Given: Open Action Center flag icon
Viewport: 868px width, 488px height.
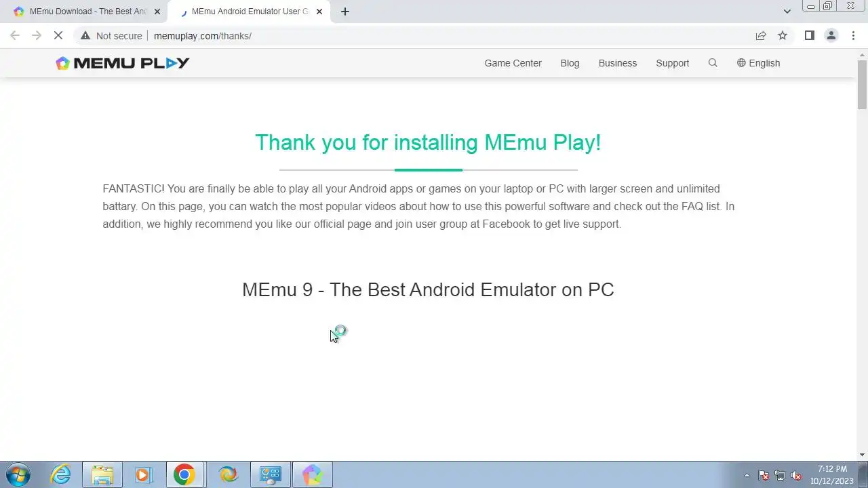Looking at the screenshot, I should 763,475.
